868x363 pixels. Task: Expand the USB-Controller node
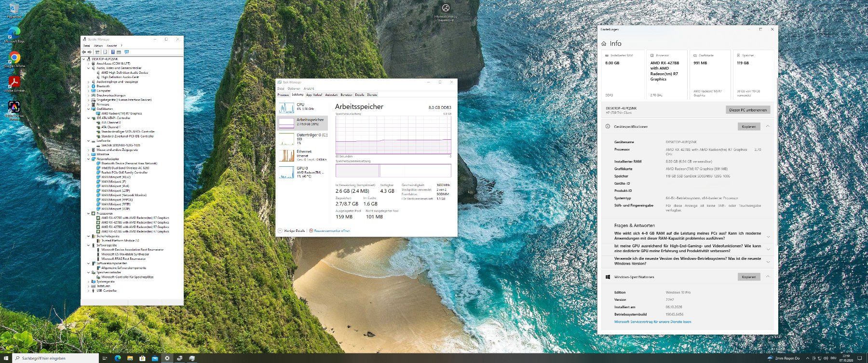pyautogui.click(x=89, y=291)
